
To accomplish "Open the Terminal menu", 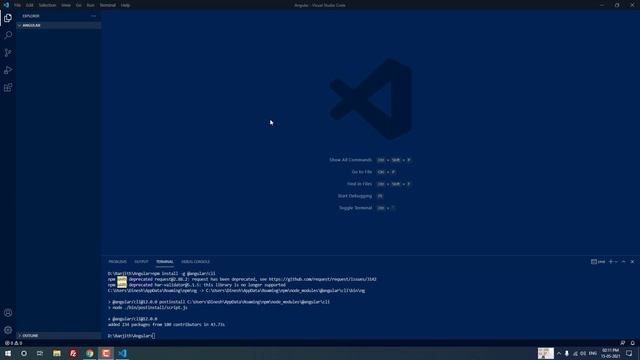I will [x=108, y=5].
